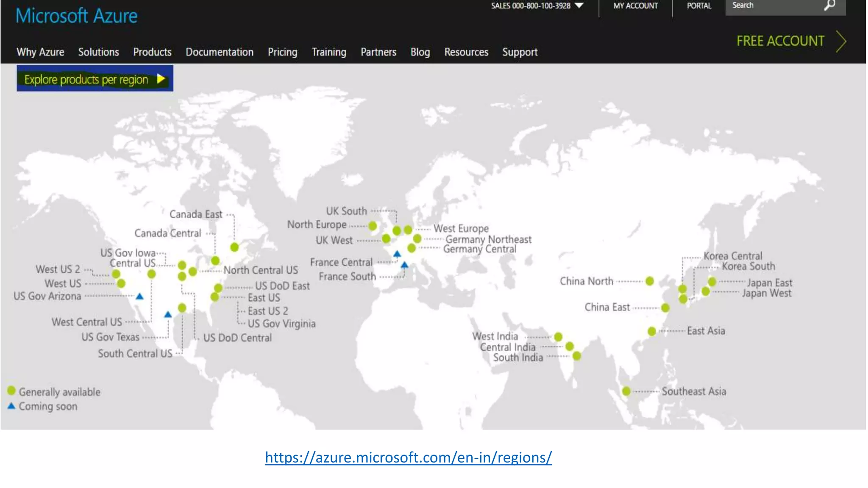This screenshot has height=488, width=868.
Task: Open the azure.microsoft.com regions hyperlink
Action: click(x=409, y=457)
